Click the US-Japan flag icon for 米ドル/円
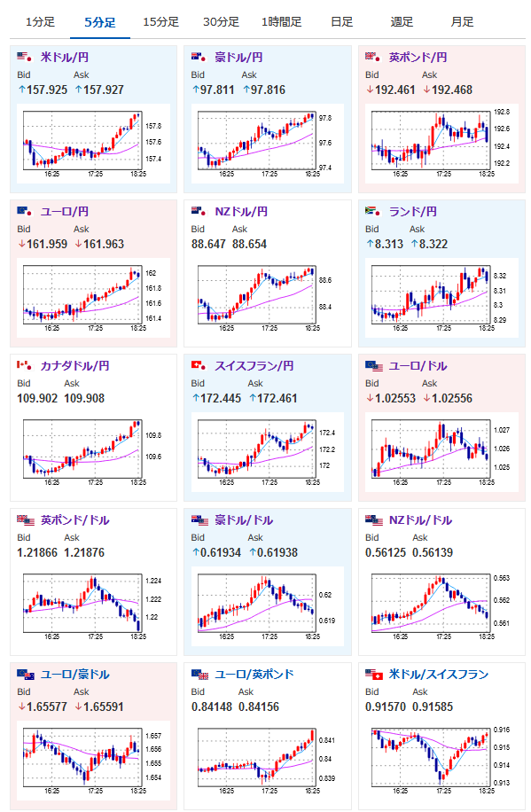 (24, 57)
